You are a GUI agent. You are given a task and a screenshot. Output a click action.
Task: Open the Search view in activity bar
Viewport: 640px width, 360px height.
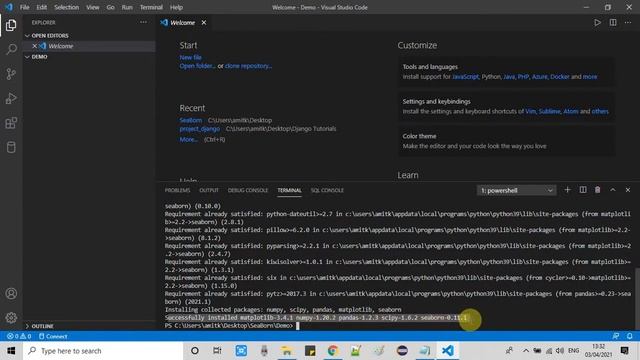[x=11, y=49]
